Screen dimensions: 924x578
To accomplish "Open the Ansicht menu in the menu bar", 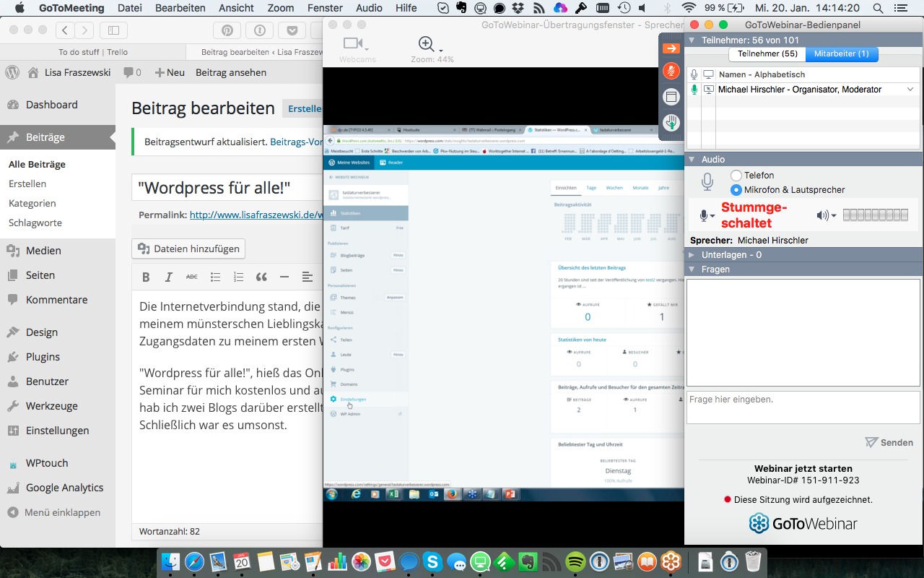I will pyautogui.click(x=235, y=8).
